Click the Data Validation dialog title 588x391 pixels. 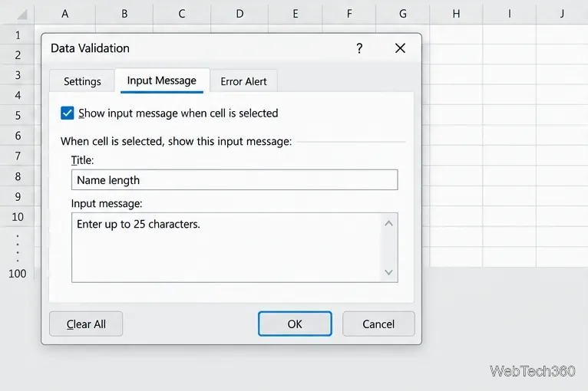point(90,48)
